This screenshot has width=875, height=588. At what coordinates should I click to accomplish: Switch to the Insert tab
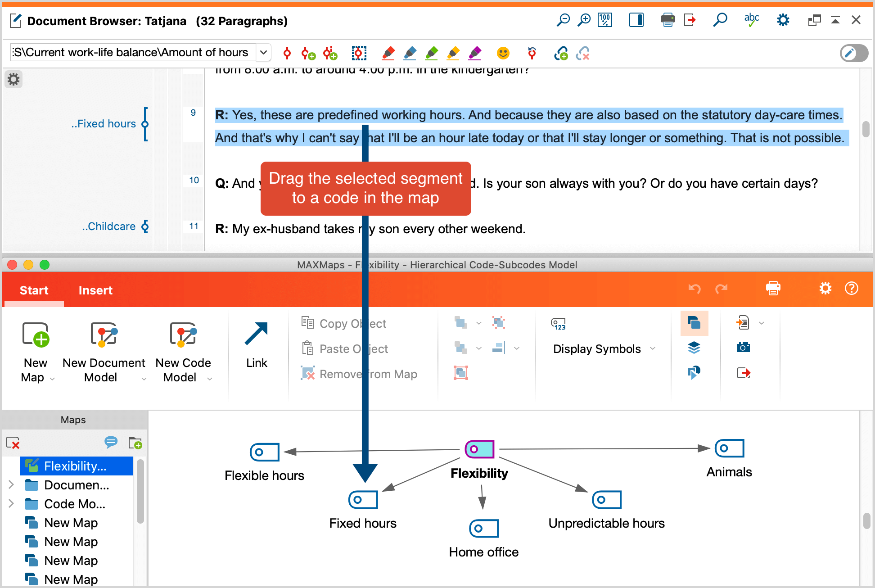(95, 290)
